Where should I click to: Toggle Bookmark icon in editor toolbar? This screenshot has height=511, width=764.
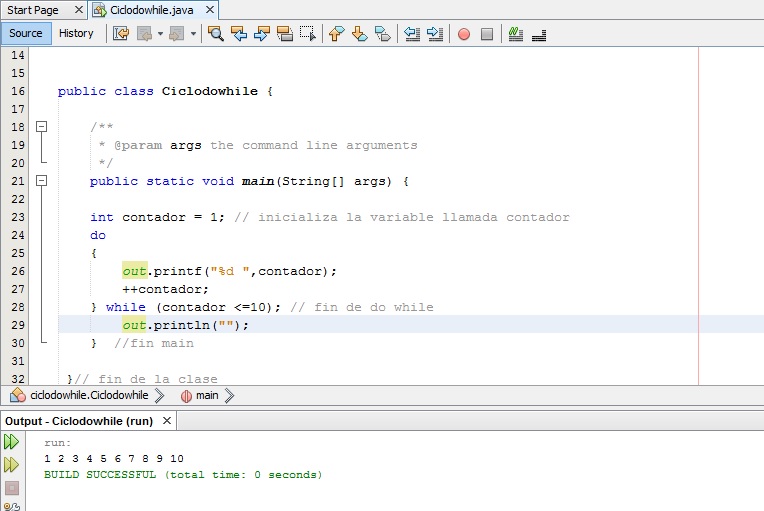pyautogui.click(x=383, y=33)
